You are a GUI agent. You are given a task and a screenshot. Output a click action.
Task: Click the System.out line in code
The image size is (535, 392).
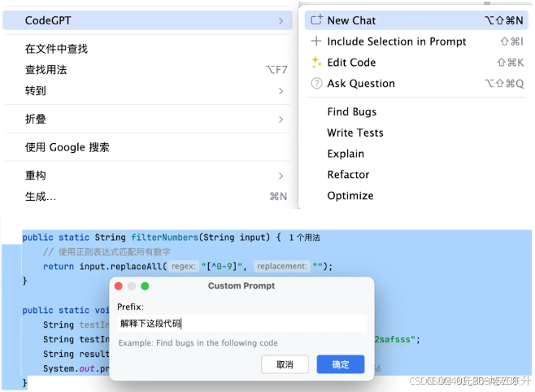[x=76, y=368]
